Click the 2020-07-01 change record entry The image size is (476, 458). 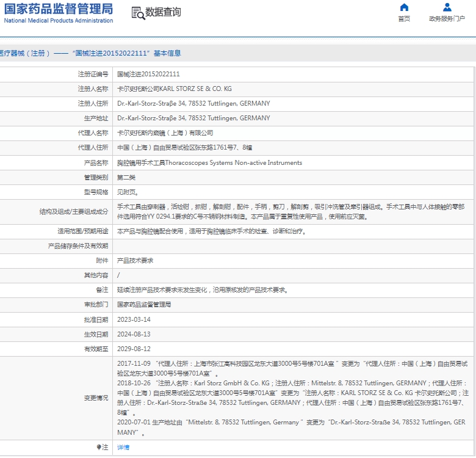click(291, 427)
